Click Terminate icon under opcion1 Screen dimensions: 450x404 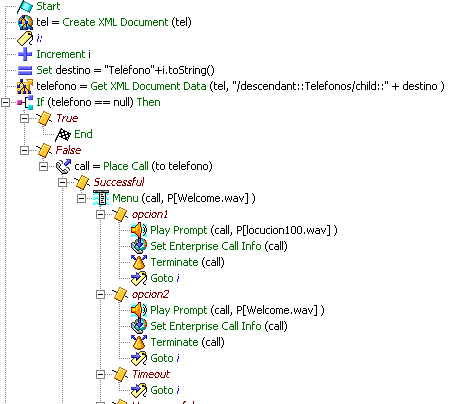(x=139, y=262)
